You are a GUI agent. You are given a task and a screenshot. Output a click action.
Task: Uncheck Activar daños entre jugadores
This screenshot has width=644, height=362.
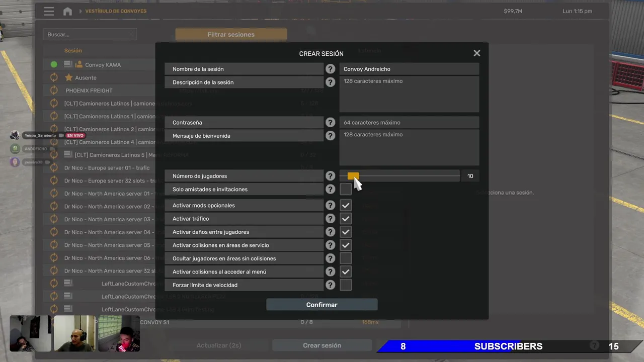[346, 232]
